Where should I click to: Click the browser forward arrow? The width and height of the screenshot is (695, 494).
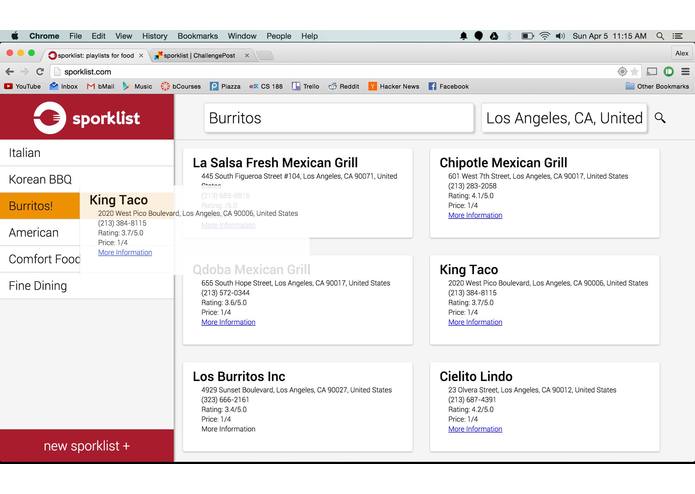(x=25, y=71)
